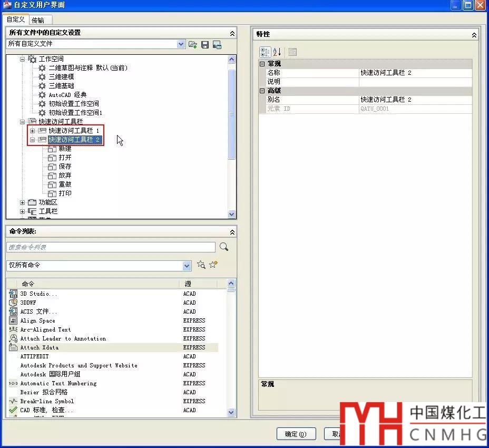The height and width of the screenshot is (448, 489).
Task: Switch properties to categorized view icon
Action: click(x=265, y=52)
